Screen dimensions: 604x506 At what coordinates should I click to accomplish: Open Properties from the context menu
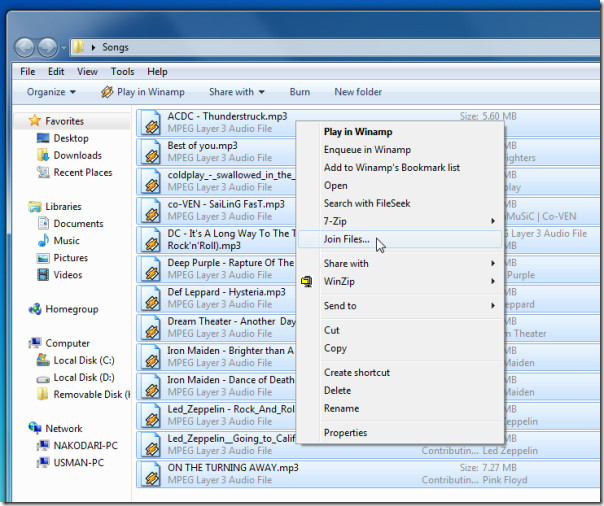click(x=399, y=433)
